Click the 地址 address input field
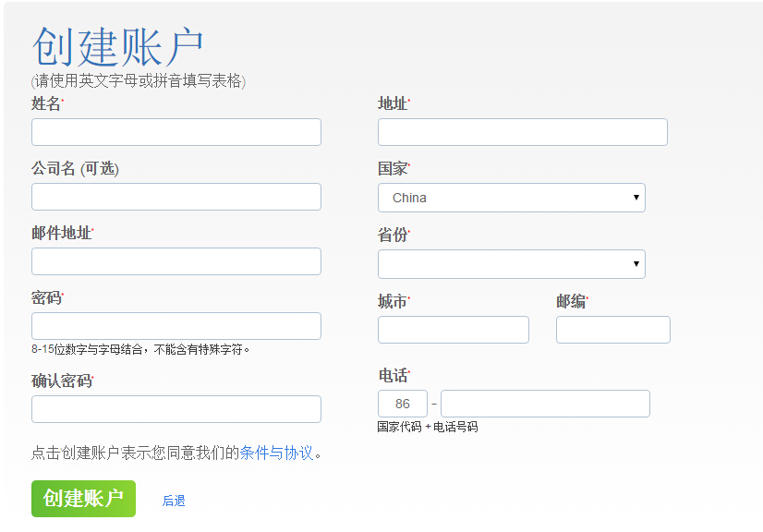763x532 pixels. (x=522, y=131)
